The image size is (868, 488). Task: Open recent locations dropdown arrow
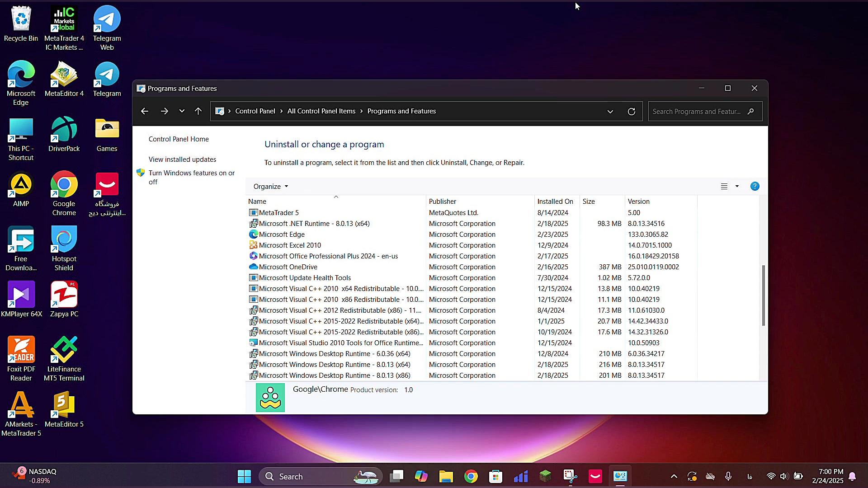[x=182, y=111]
